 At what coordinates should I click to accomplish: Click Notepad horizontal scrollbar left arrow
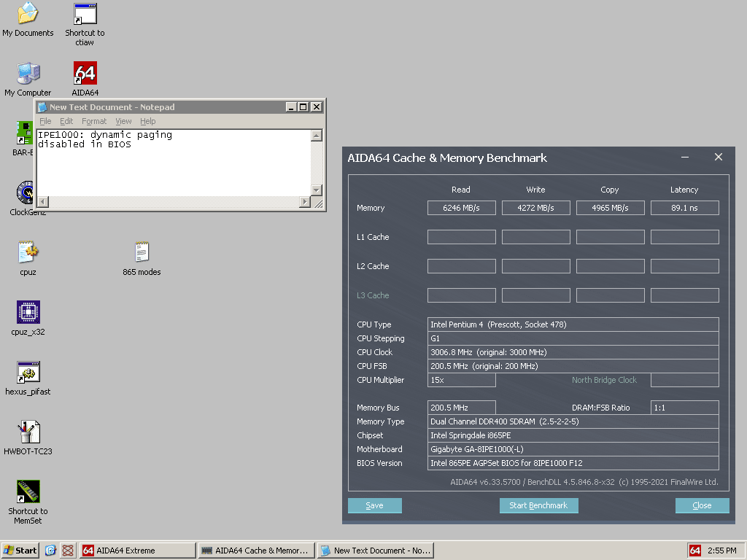43,202
